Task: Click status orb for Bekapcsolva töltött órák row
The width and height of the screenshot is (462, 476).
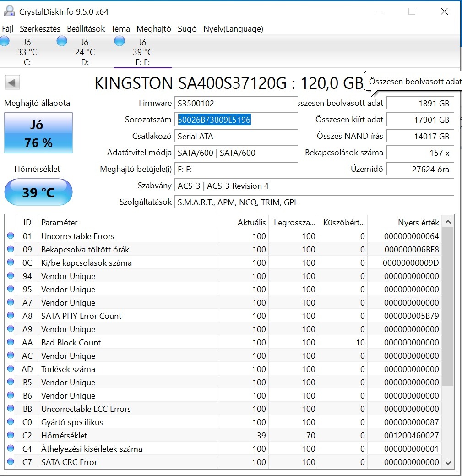Action: pyautogui.click(x=11, y=249)
